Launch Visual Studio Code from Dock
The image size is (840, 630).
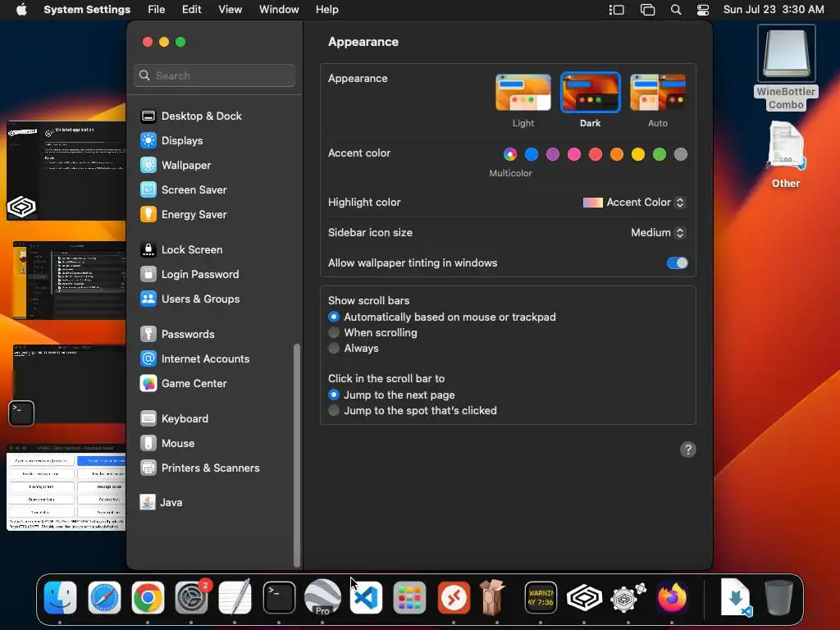tap(367, 597)
